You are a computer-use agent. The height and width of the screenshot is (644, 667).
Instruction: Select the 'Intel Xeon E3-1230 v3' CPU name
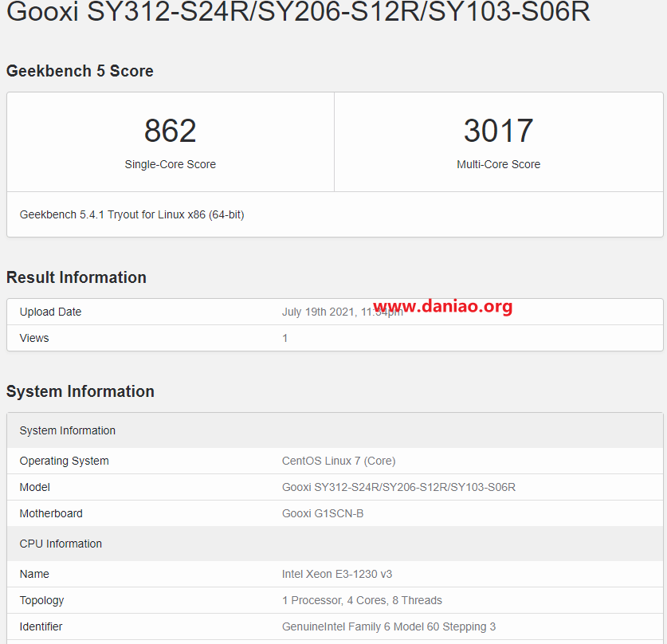coord(337,574)
